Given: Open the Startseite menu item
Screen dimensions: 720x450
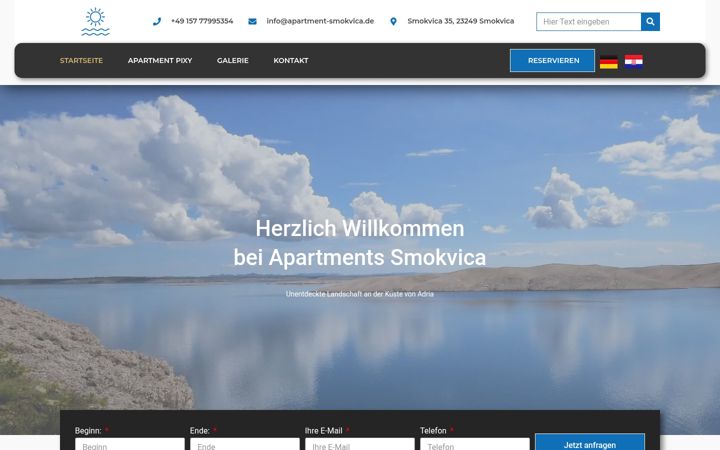Looking at the screenshot, I should pyautogui.click(x=81, y=61).
